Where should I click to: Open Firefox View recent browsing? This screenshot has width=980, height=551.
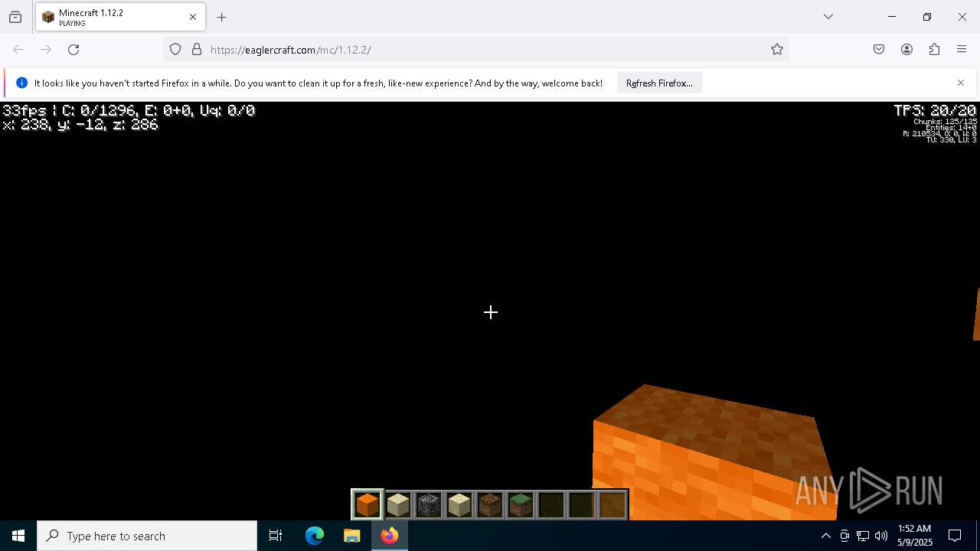click(15, 17)
